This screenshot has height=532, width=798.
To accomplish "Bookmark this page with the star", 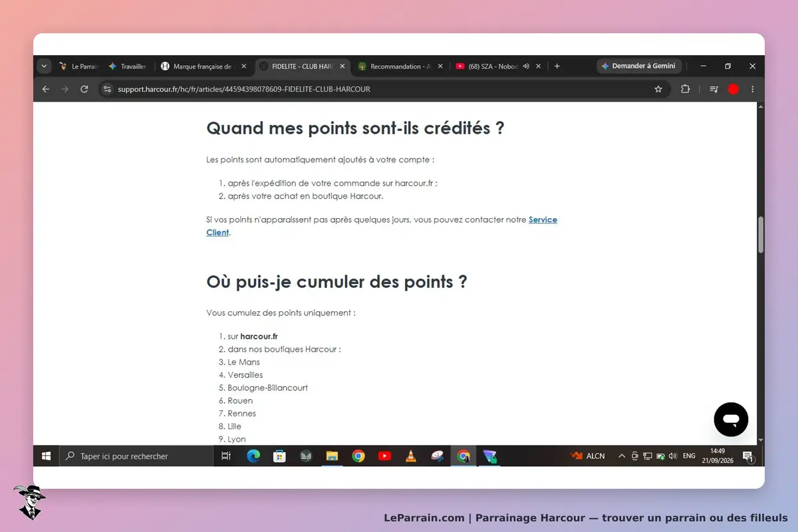I will pos(658,89).
